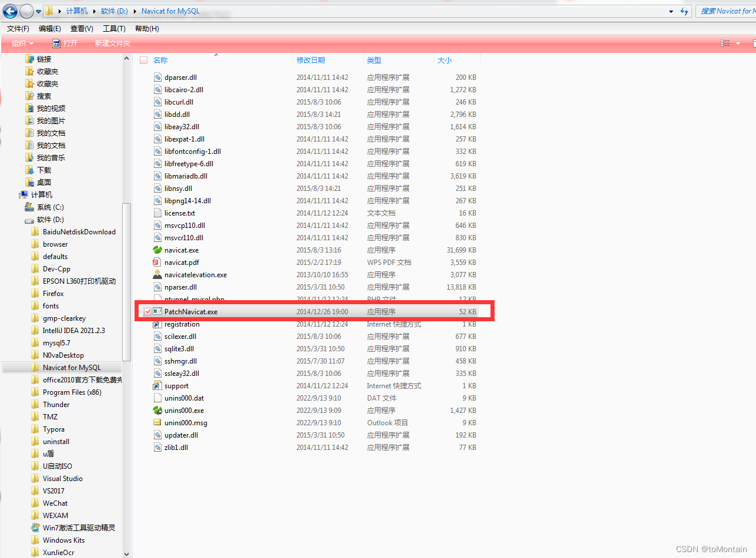Screen dimensions: 756x558
Task: Click the Navicat for MySQL breadcrumb
Action: pyautogui.click(x=170, y=11)
